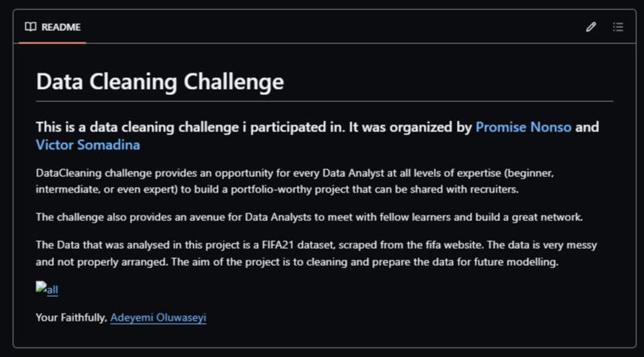Open the README outline list icon
Image resolution: width=644 pixels, height=357 pixels.
click(618, 27)
